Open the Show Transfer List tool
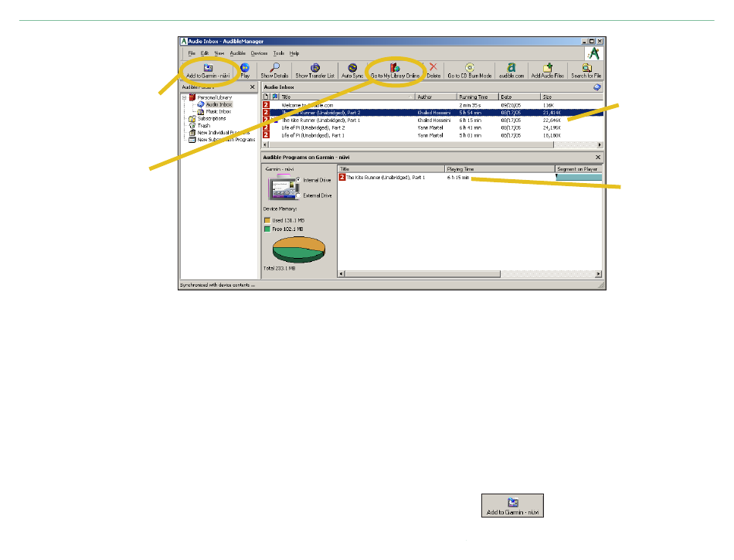The image size is (734, 560). (315, 71)
